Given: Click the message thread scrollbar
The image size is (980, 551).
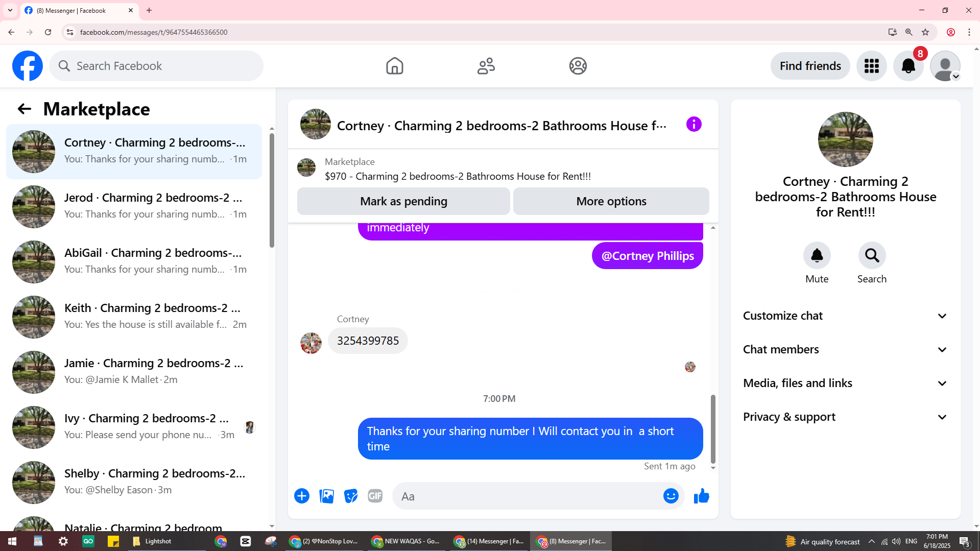Looking at the screenshot, I should [x=713, y=428].
